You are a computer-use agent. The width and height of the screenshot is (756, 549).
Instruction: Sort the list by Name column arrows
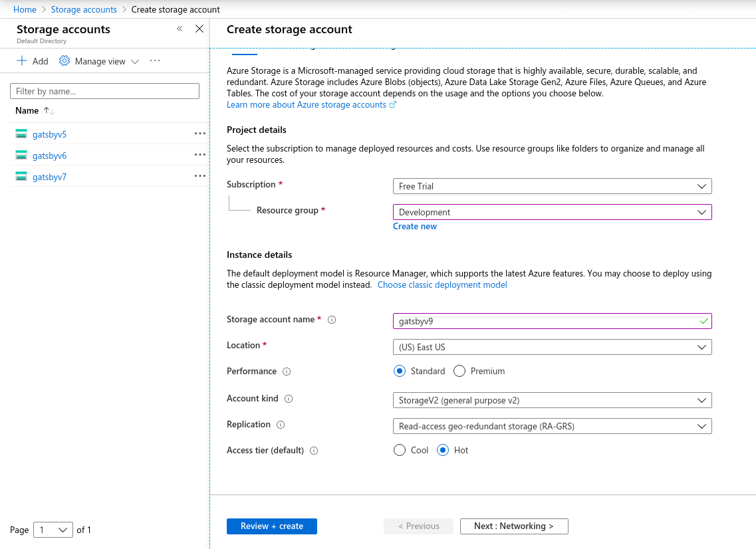[x=49, y=111]
